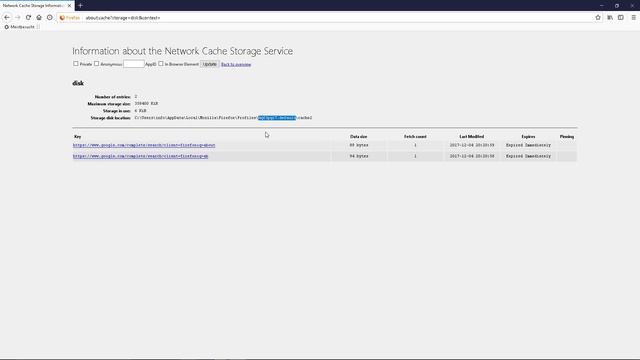This screenshot has width=640, height=360.
Task: Click the Fetch count column header
Action: tap(415, 137)
